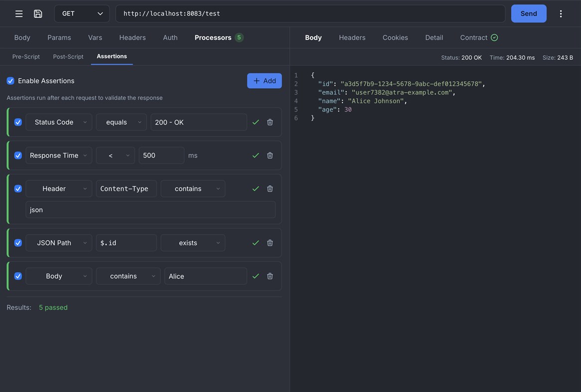Switch to the response Headers tab

point(352,37)
